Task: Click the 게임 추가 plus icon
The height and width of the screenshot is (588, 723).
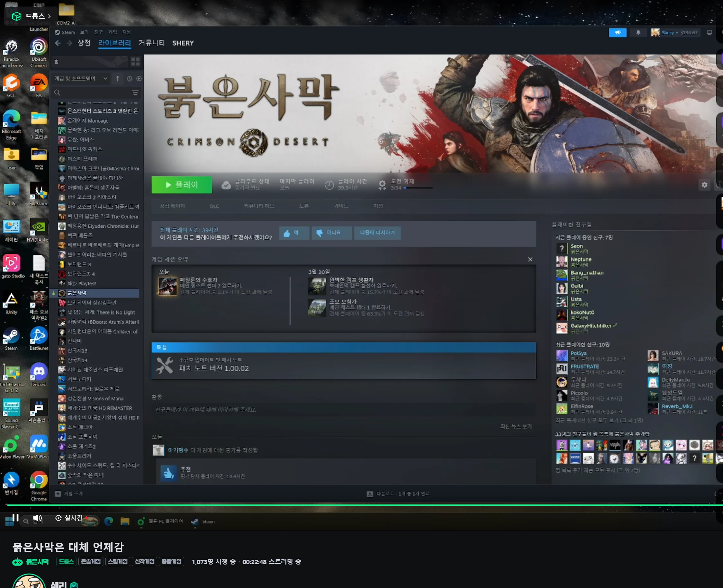Action: (58, 494)
